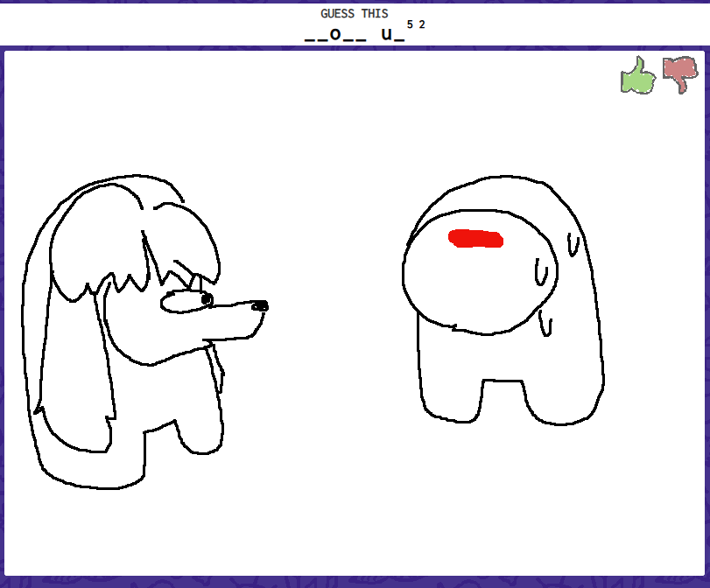The image size is (710, 588).
Task: Click the gap between the crewmate's legs
Action: [503, 398]
